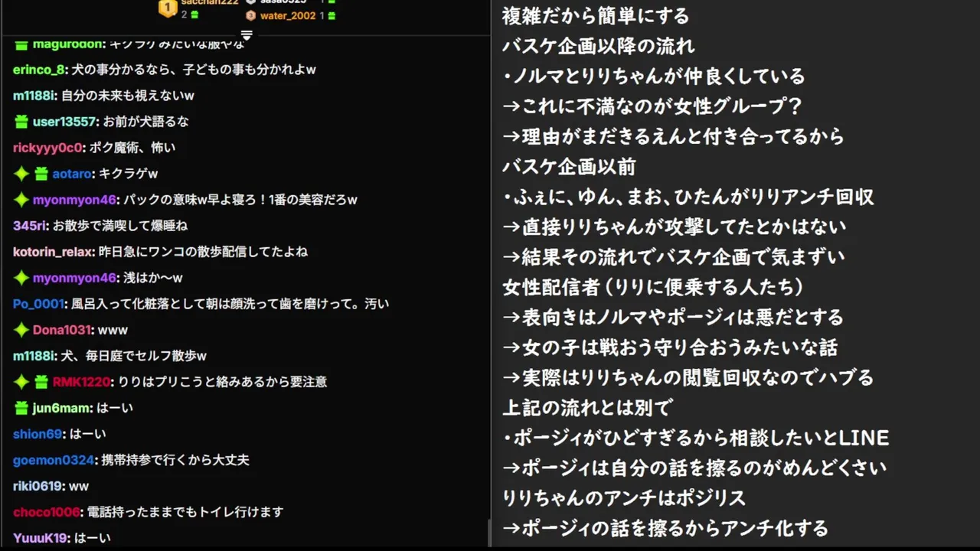Image resolution: width=980 pixels, height=551 pixels.
Task: Open the YuuuK19 username card
Action: [x=40, y=538]
